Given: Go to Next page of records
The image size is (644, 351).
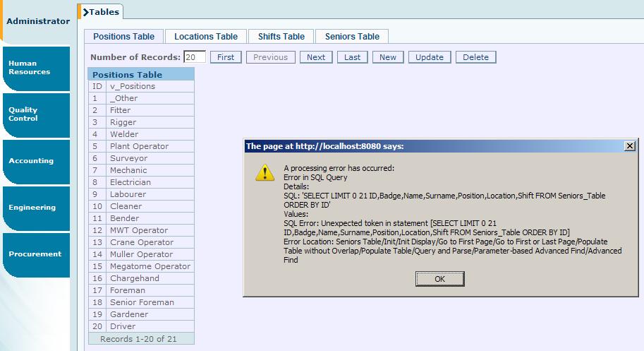Looking at the screenshot, I should pos(315,57).
